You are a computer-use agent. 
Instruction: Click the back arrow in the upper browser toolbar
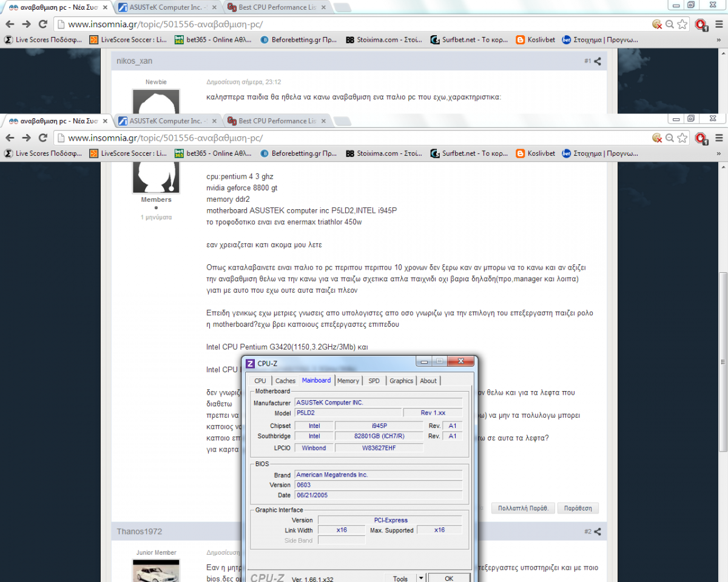pos(10,24)
